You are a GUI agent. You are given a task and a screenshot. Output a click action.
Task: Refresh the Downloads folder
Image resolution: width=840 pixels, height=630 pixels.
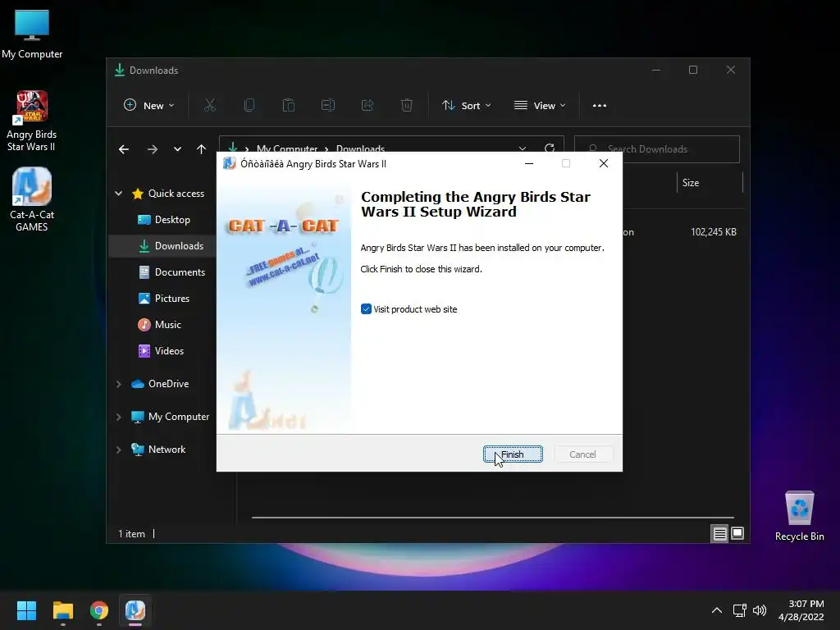pyautogui.click(x=549, y=148)
